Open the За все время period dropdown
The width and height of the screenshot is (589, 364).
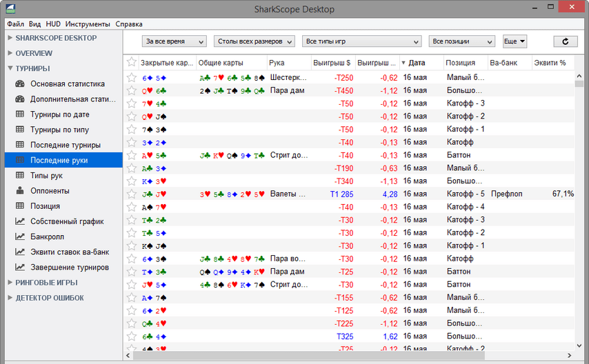pos(174,41)
